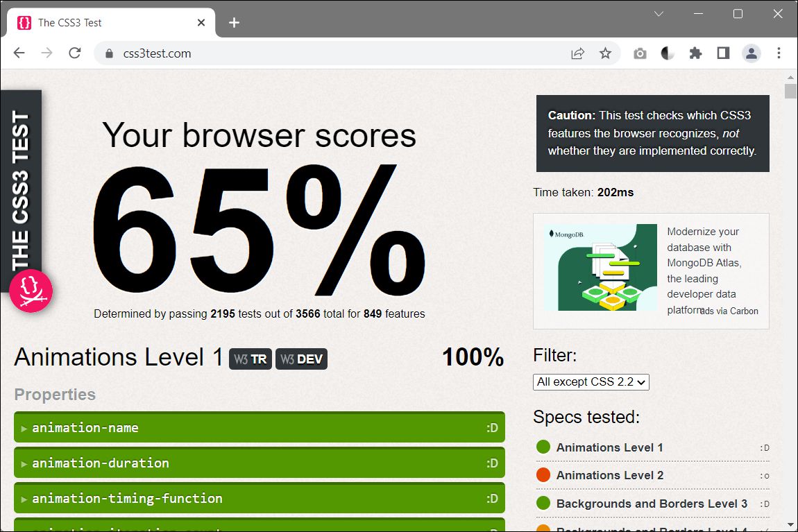Reload the page using the refresh icon
Screen dimensions: 798x532
(x=74, y=53)
